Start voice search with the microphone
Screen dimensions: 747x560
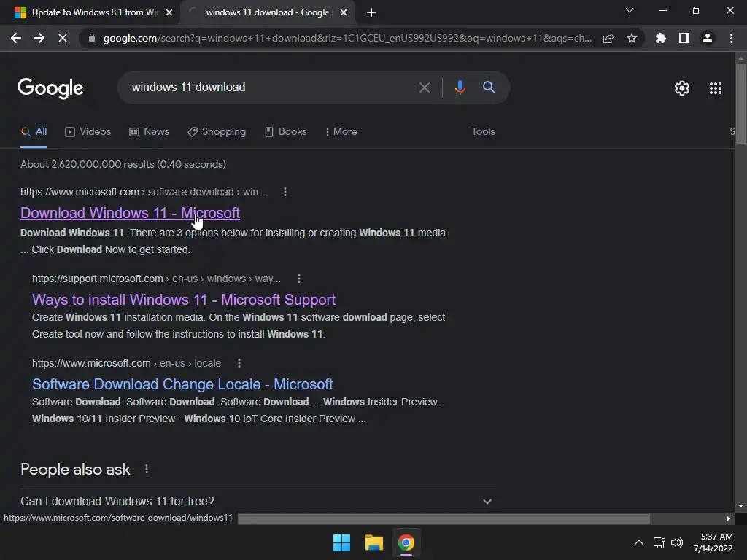[460, 87]
